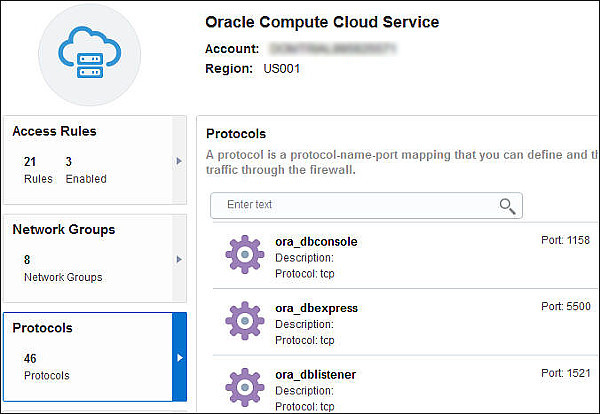Viewport: 600px width, 414px height.
Task: Click Description label under ora_dbexpress
Action: point(304,324)
